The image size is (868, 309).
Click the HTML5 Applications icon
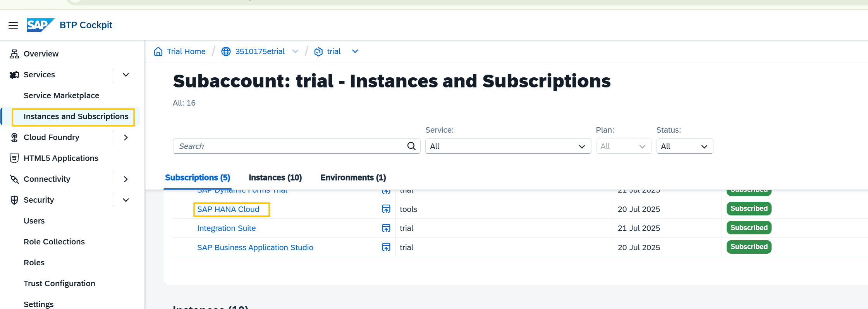click(14, 158)
